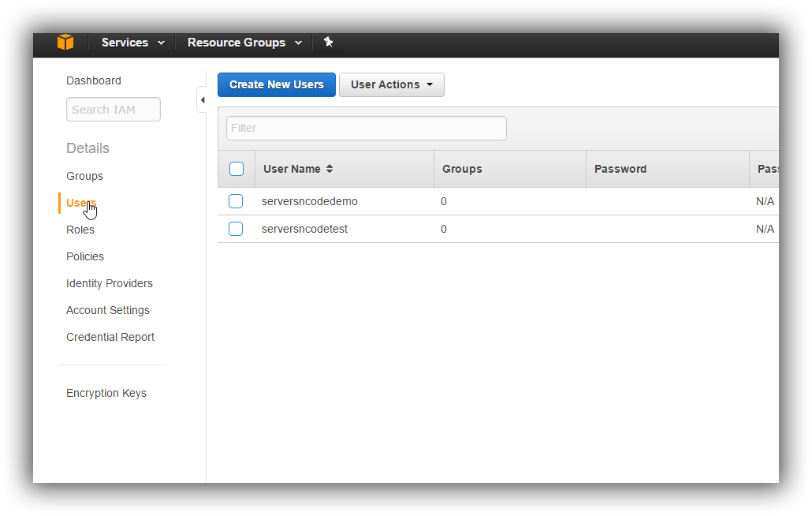
Task: Open Policies in the sidebar
Action: click(x=85, y=256)
